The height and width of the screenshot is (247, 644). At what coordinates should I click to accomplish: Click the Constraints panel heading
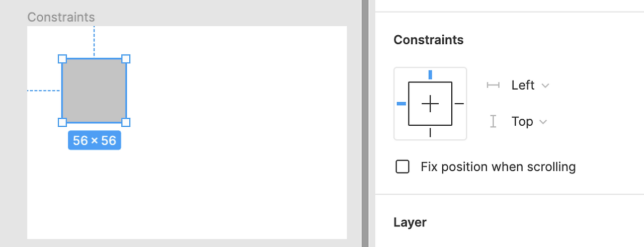coord(429,40)
